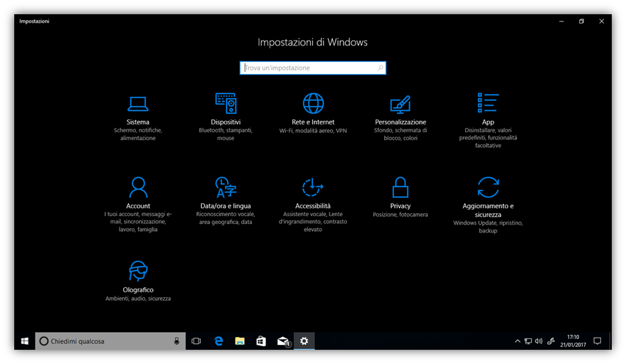Open Rete e Internet globe icon
The image size is (626, 364).
tap(313, 104)
